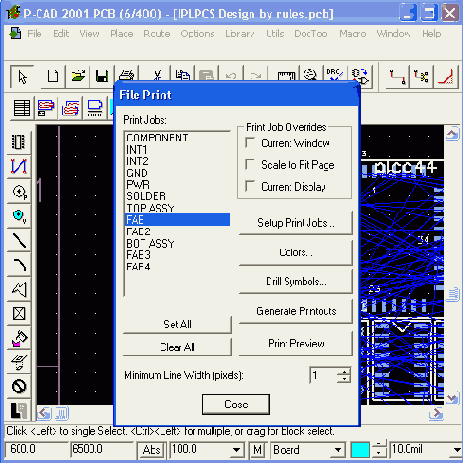The height and width of the screenshot is (463, 463).
Task: Select the keepout prohibited-circle icon
Action: [x=19, y=386]
